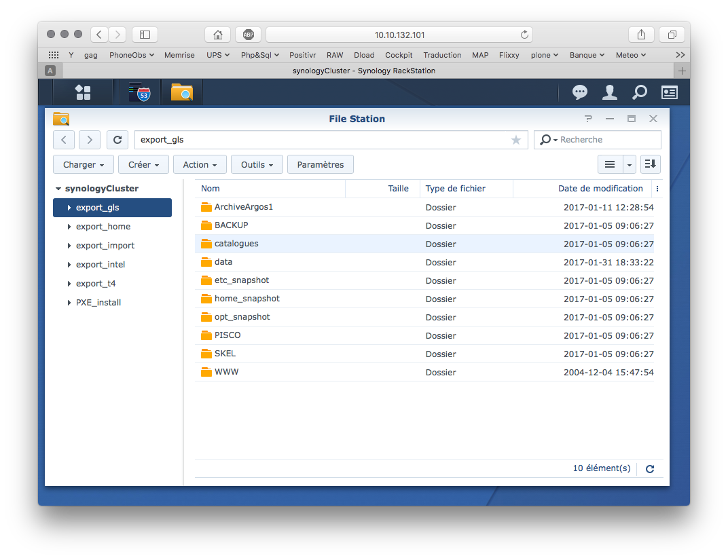Expand the PXE_install folder arrow

point(69,303)
